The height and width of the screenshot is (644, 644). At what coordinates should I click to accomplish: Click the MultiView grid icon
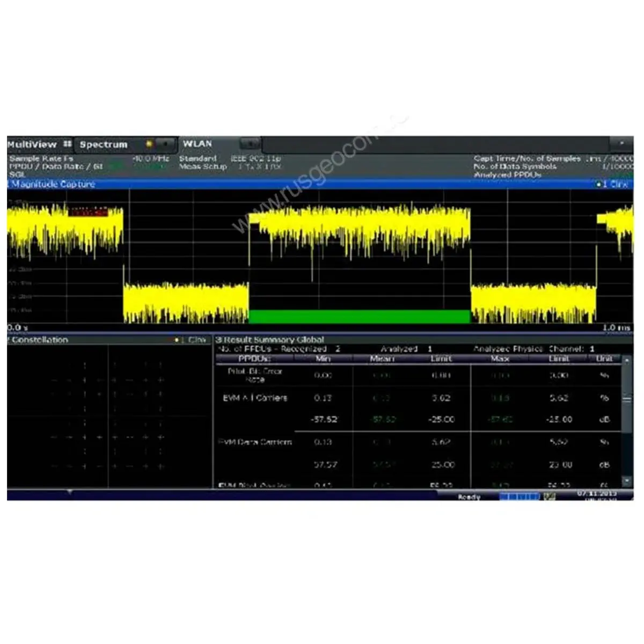click(x=67, y=144)
